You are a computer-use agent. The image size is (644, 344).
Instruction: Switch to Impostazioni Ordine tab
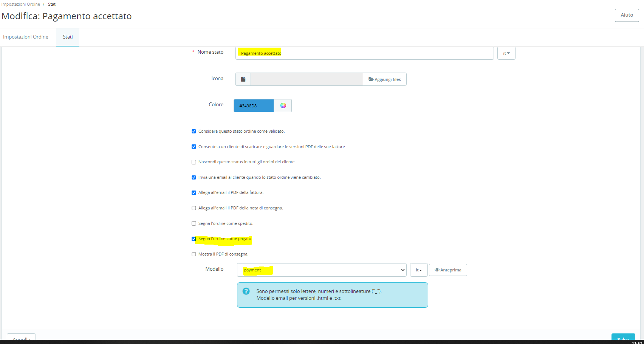click(x=26, y=37)
